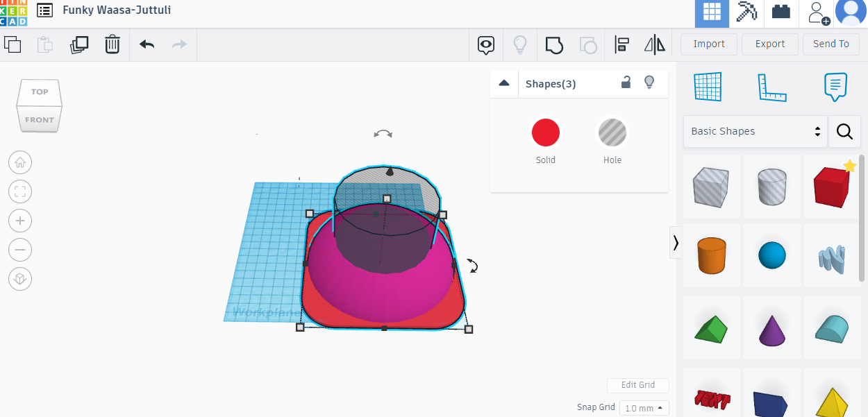The height and width of the screenshot is (417, 868).
Task: Pick the Cylinder hole shape
Action: point(771,187)
